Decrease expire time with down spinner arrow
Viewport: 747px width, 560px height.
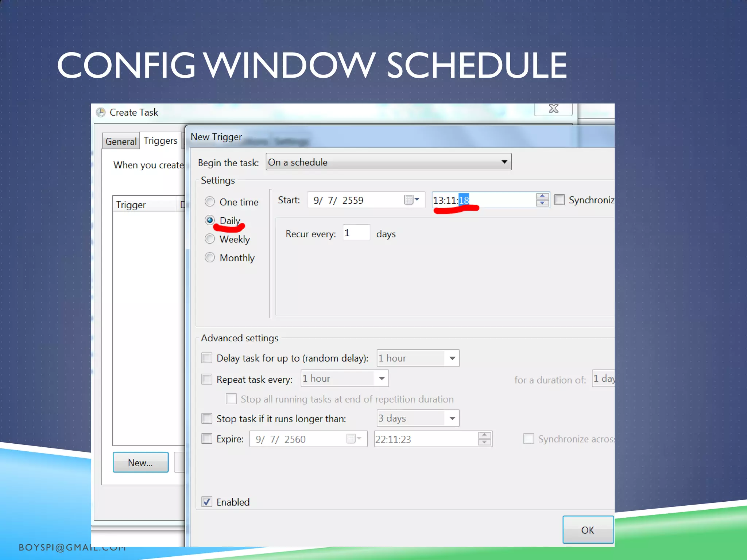pos(484,443)
